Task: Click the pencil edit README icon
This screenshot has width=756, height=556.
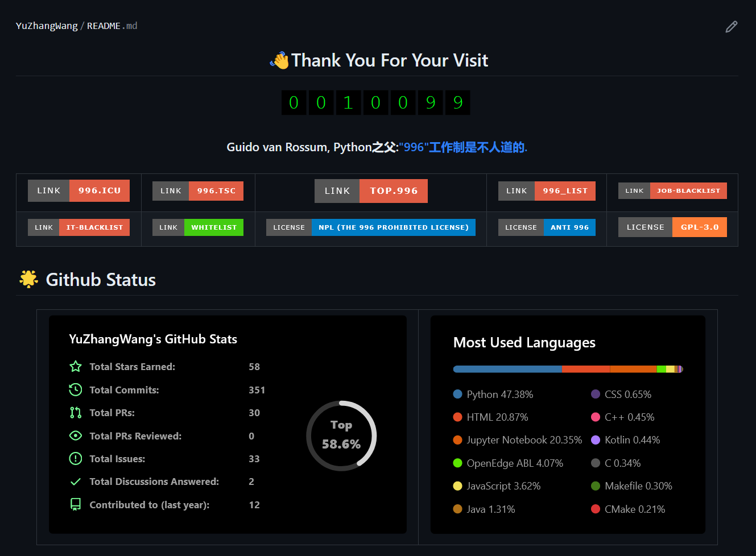Action: [x=732, y=27]
